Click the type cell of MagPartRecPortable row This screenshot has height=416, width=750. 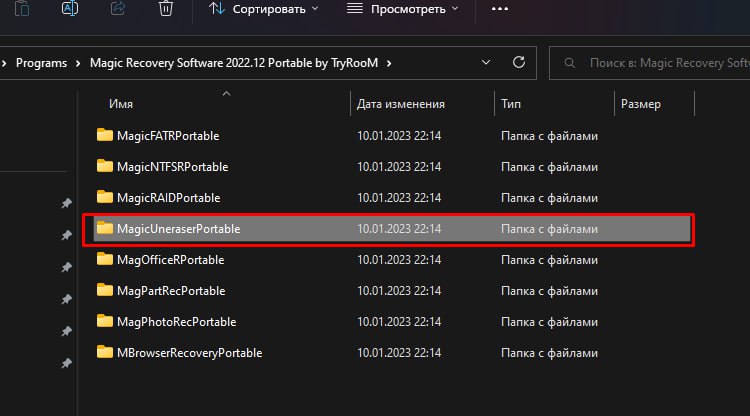pos(549,291)
